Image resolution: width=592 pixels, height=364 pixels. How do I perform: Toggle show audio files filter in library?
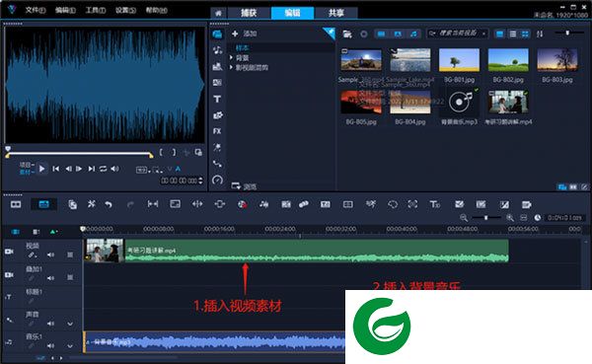point(414,34)
